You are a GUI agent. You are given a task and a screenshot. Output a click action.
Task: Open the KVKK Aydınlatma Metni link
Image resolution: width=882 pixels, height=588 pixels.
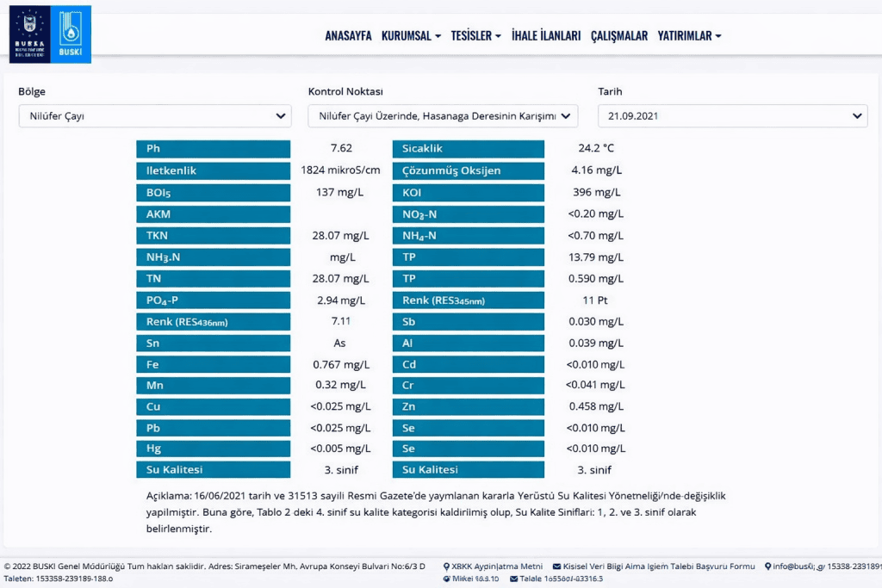(x=497, y=566)
